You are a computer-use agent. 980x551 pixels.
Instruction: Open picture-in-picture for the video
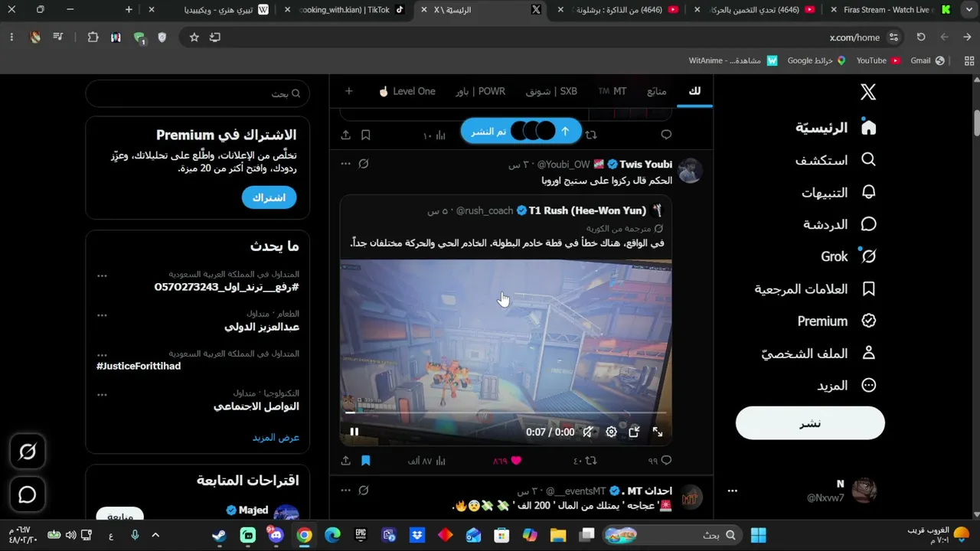(634, 432)
